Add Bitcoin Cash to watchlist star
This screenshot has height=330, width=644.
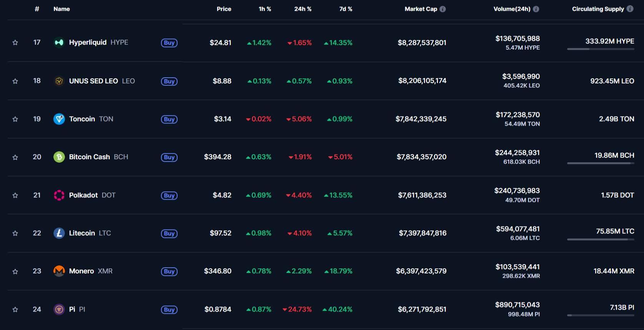tap(15, 157)
